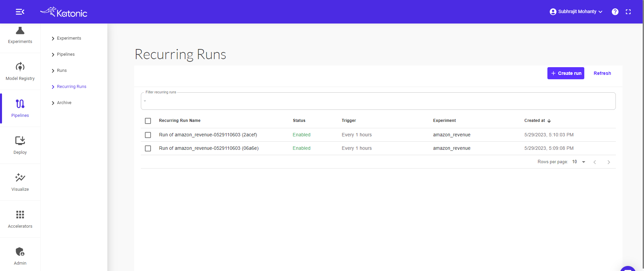Open amazon_revenue experiment in second row
Screen dimensions: 644x271
click(451, 148)
